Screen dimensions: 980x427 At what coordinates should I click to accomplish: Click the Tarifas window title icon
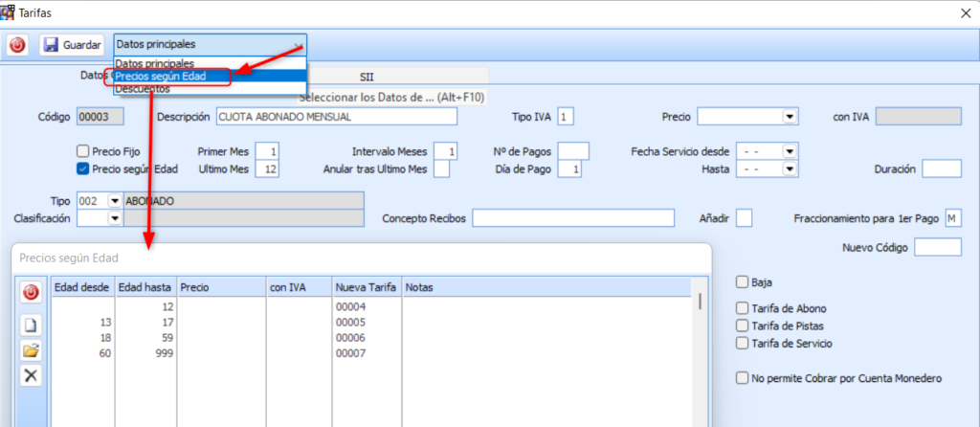9,12
